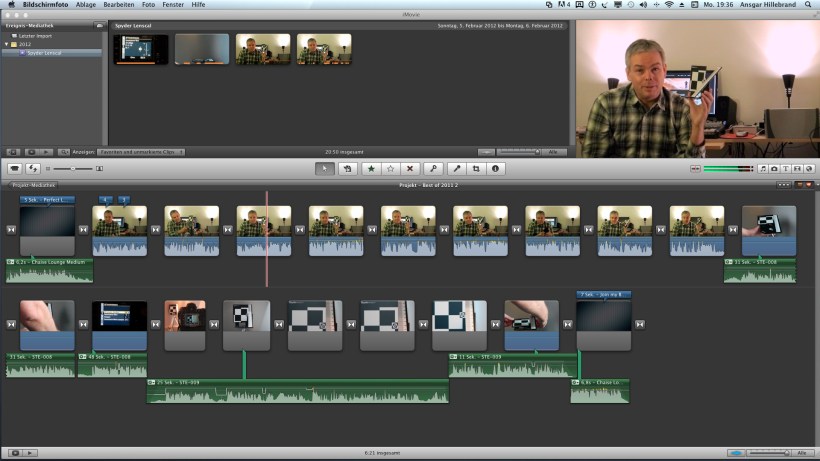The width and height of the screenshot is (820, 461).
Task: Open the titles browser T icon
Action: coord(785,168)
